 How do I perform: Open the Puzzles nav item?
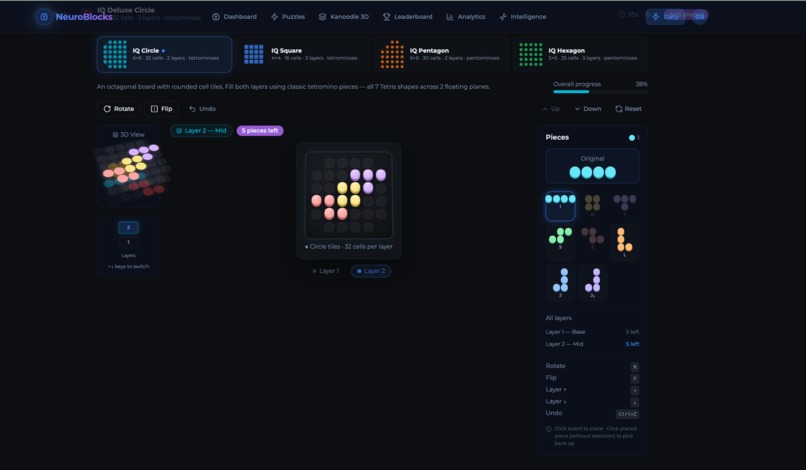[x=288, y=17]
